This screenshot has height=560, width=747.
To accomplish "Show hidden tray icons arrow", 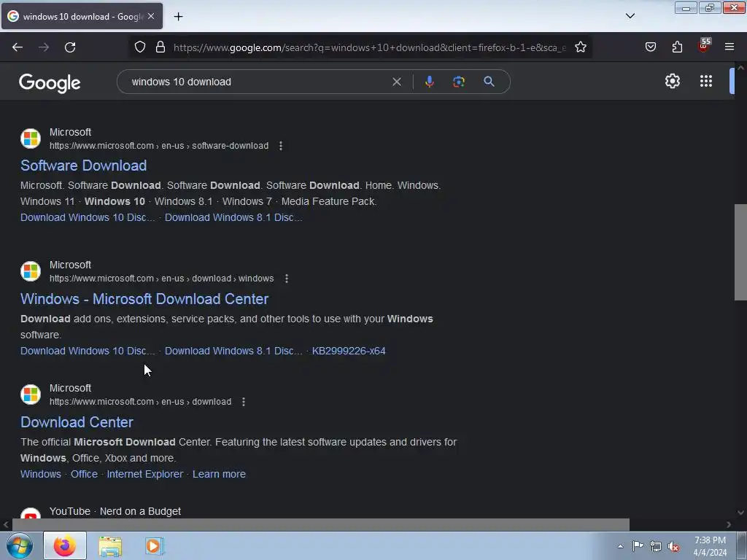I will coord(620,546).
